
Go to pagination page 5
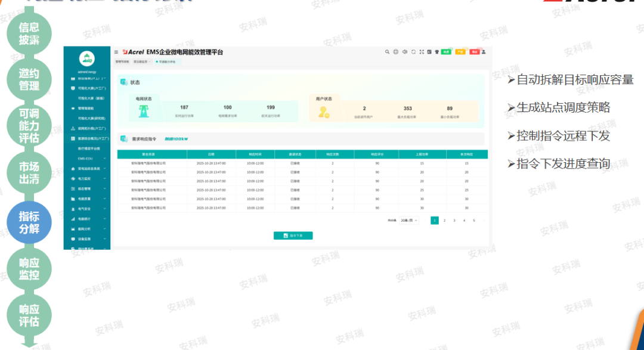tap(474, 221)
